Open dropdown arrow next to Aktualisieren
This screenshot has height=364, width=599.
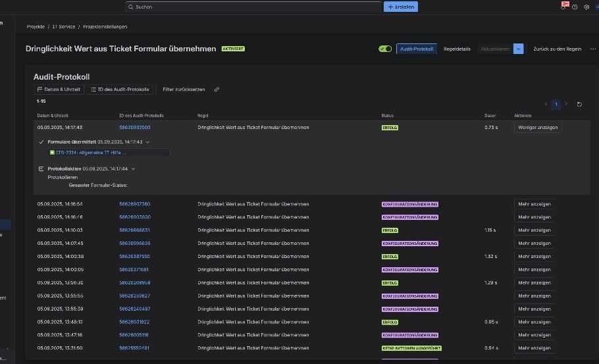(519, 49)
